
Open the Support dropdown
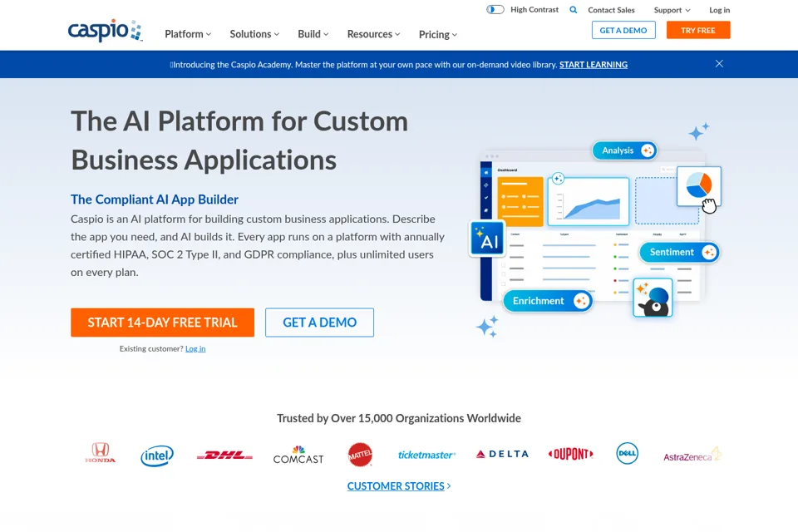pos(672,10)
